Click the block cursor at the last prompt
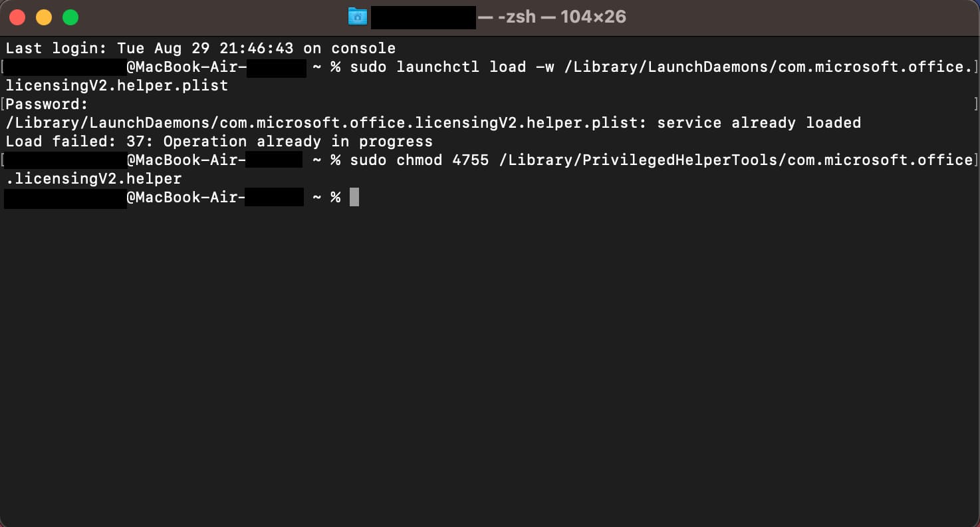The image size is (980, 527). [x=354, y=197]
